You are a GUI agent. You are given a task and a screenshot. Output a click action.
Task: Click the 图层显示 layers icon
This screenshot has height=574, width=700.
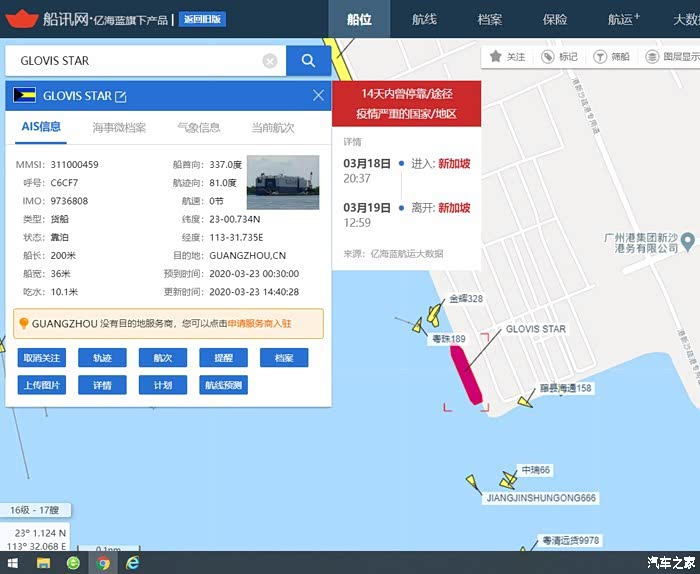[x=652, y=57]
